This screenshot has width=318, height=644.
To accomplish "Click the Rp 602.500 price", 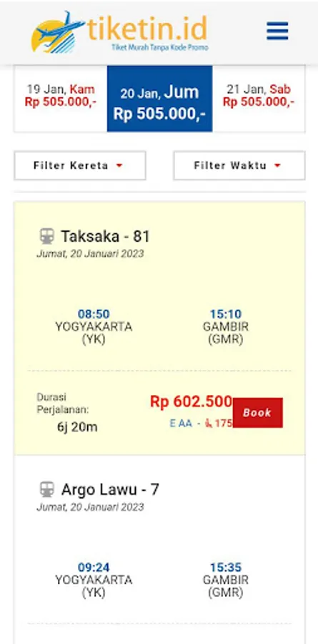I will [192, 401].
